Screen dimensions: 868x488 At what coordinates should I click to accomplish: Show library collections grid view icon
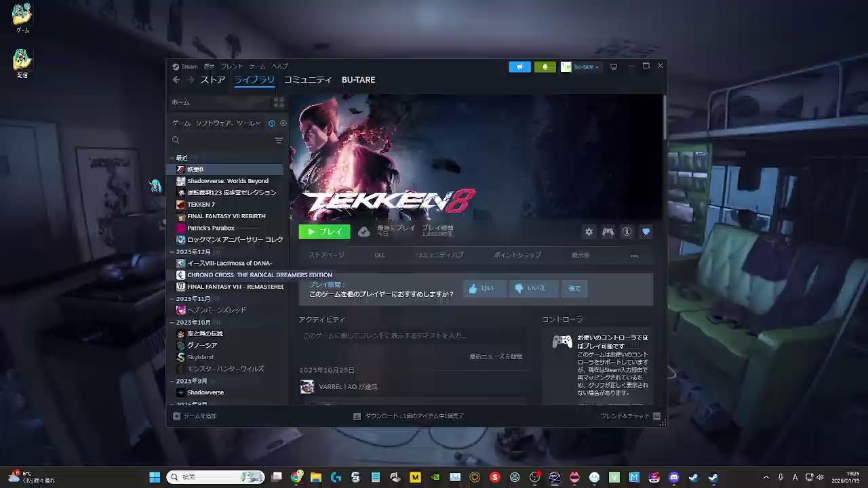[x=279, y=102]
